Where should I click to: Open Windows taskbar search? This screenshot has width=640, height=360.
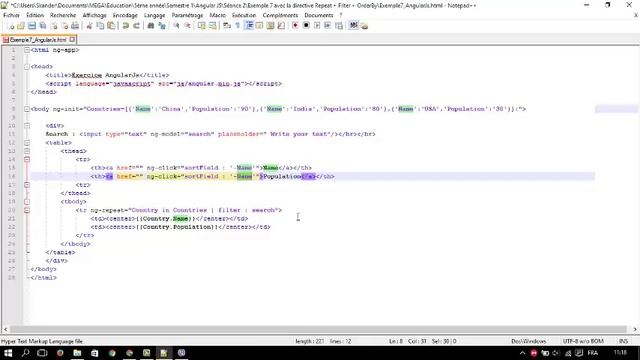[x=25, y=353]
